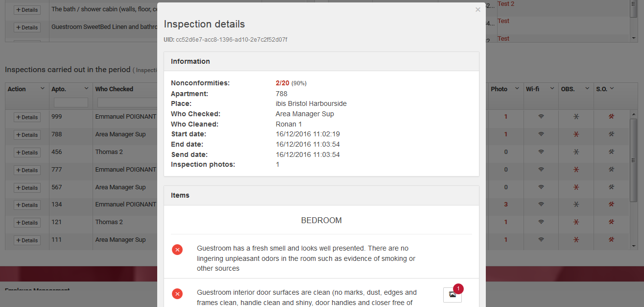
Task: Click the red X beside the interior door item
Action: pyautogui.click(x=177, y=294)
